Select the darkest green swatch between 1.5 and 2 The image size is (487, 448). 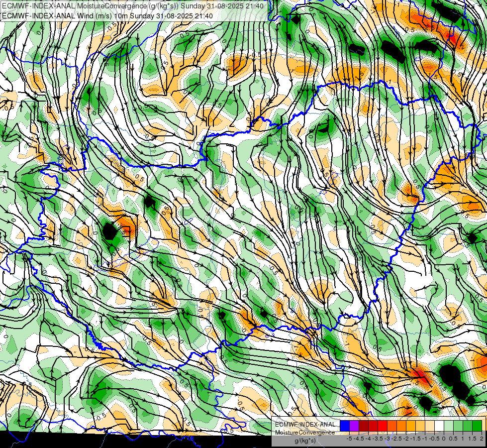pyautogui.click(x=477, y=426)
